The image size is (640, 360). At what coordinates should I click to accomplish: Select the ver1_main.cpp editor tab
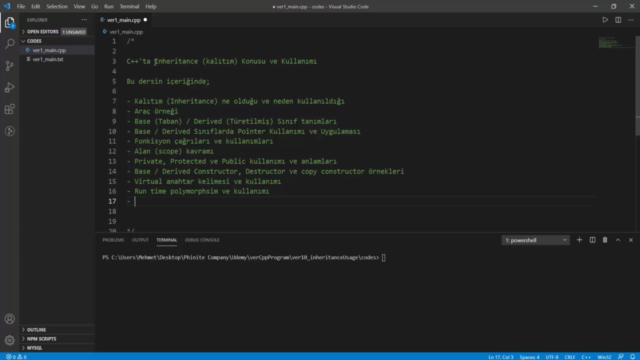point(123,20)
